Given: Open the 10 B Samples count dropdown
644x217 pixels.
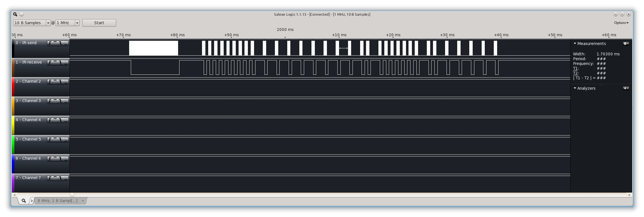Looking at the screenshot, I should [x=48, y=23].
